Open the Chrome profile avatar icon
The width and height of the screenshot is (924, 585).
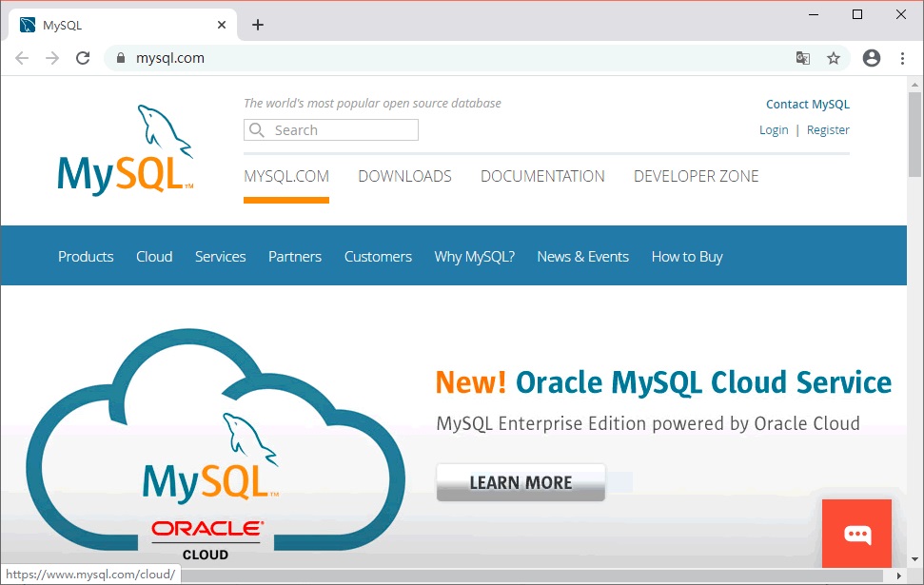pyautogui.click(x=871, y=58)
